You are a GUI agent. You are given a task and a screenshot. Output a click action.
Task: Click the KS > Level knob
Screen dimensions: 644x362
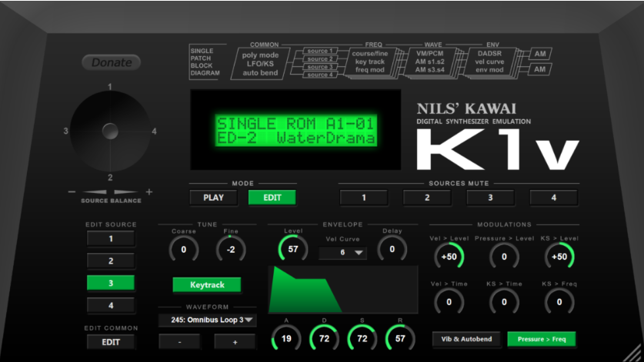(559, 257)
